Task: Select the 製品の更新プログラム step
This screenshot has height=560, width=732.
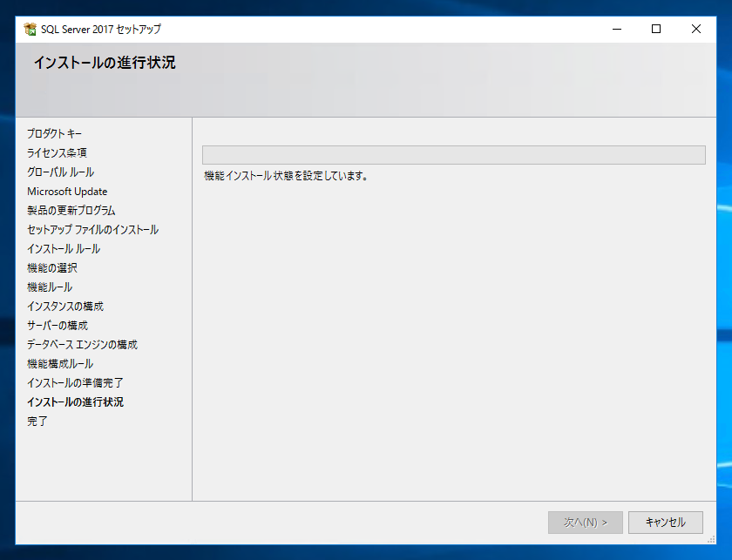Action: [x=71, y=211]
